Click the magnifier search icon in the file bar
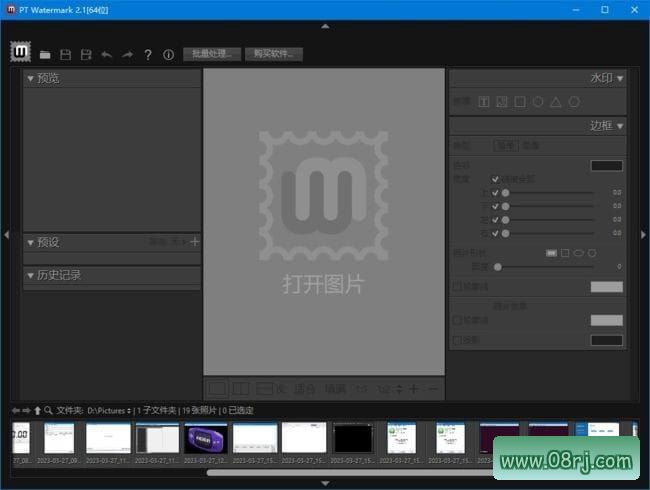 (x=48, y=410)
